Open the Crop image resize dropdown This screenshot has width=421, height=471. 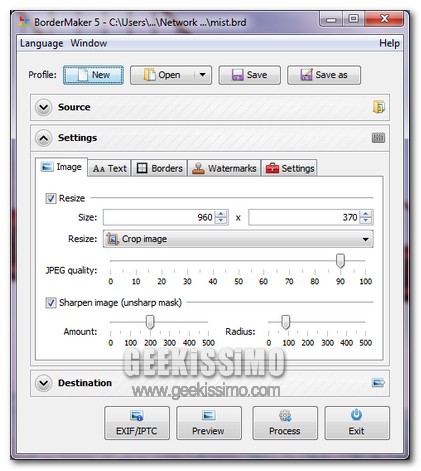click(238, 239)
